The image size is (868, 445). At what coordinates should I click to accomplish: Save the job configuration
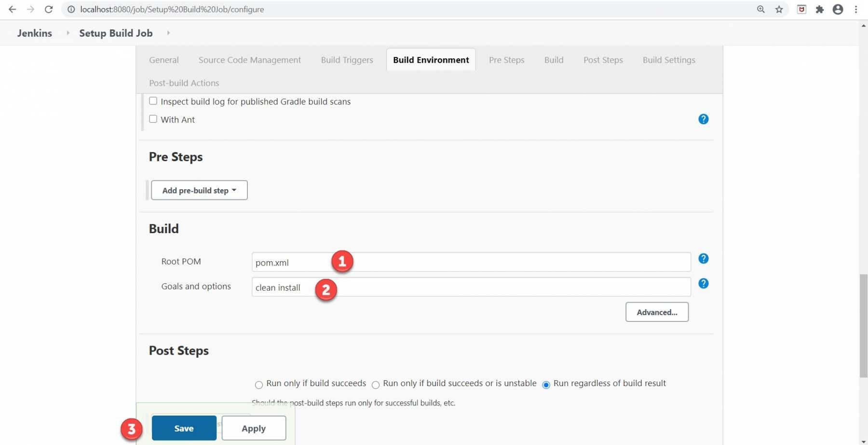pos(183,428)
